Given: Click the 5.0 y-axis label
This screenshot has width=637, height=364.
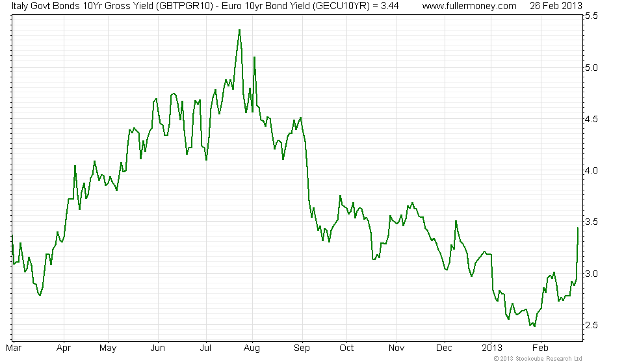Looking at the screenshot, I should [x=591, y=68].
